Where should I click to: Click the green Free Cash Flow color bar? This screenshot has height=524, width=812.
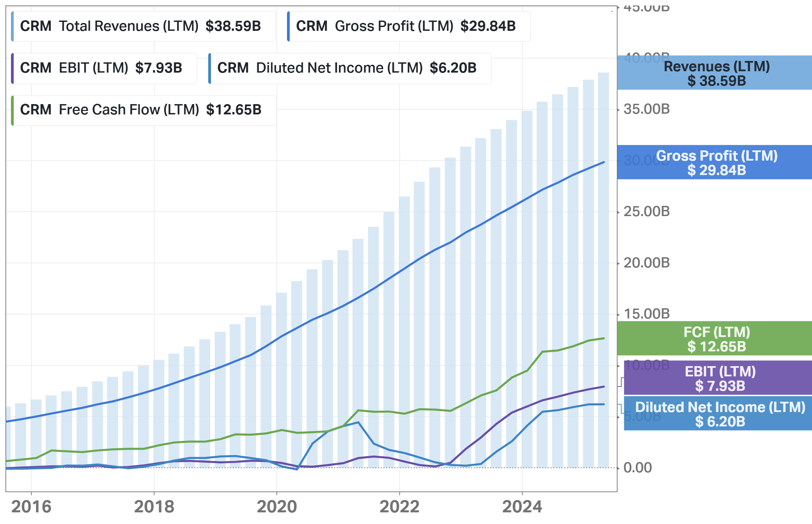pyautogui.click(x=12, y=110)
